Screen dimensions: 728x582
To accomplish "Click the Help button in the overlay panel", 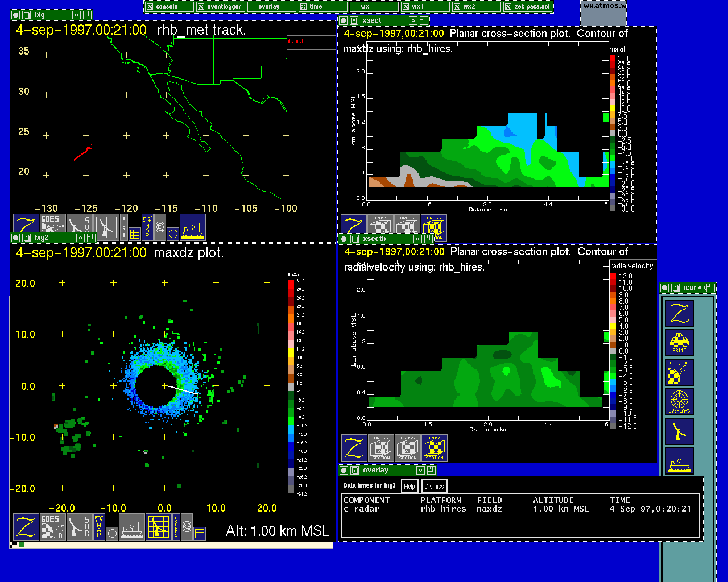I will pos(409,486).
